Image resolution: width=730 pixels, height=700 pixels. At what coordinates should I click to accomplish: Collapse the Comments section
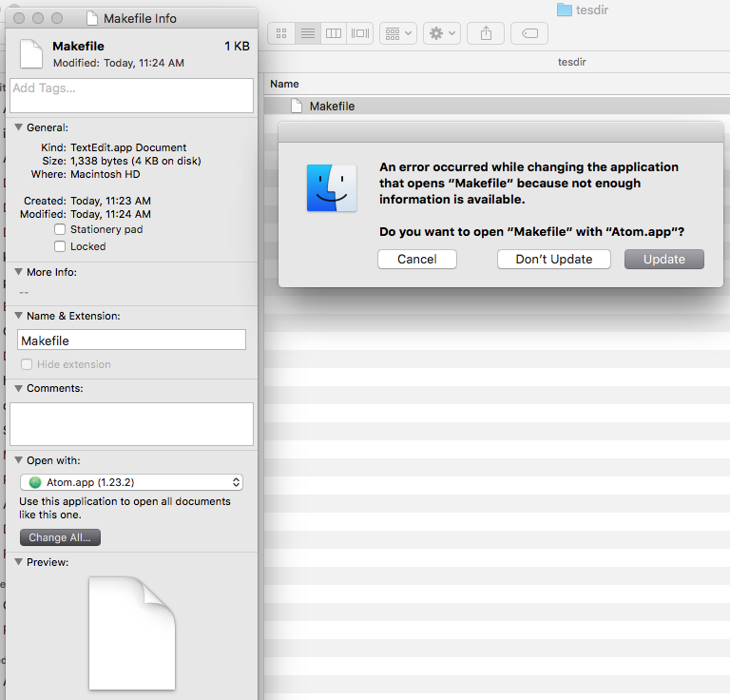[19, 388]
